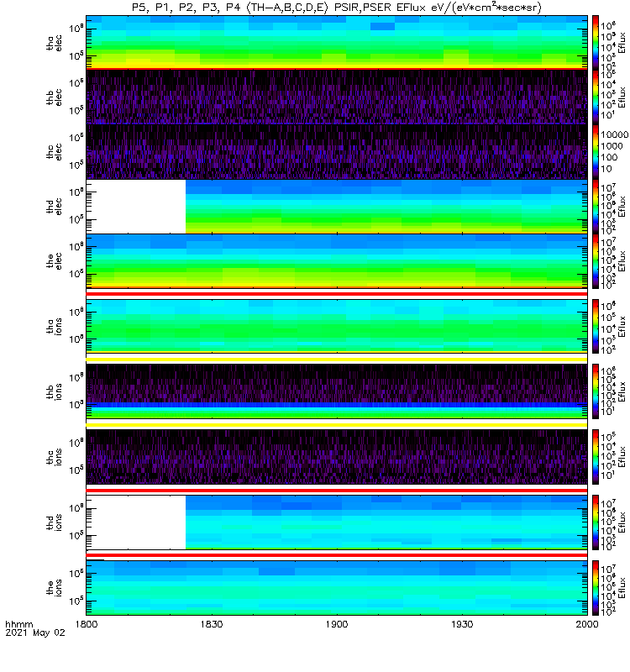Select the 'thd ions' axis label
The image size is (630, 672).
pyautogui.click(x=54, y=522)
